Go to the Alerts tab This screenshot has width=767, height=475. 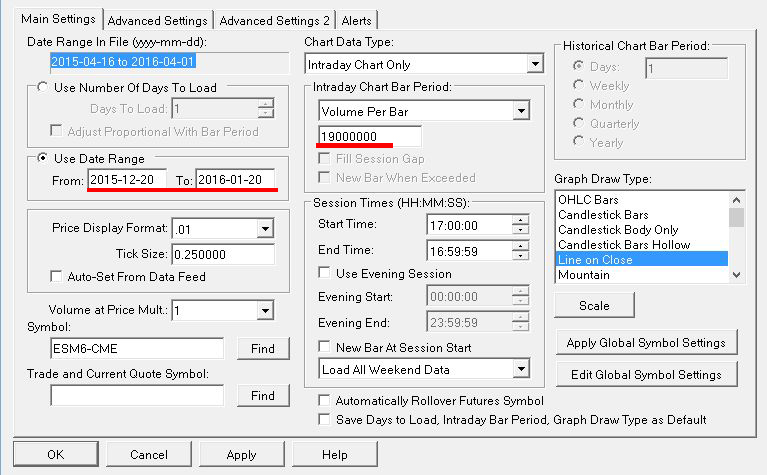(357, 21)
